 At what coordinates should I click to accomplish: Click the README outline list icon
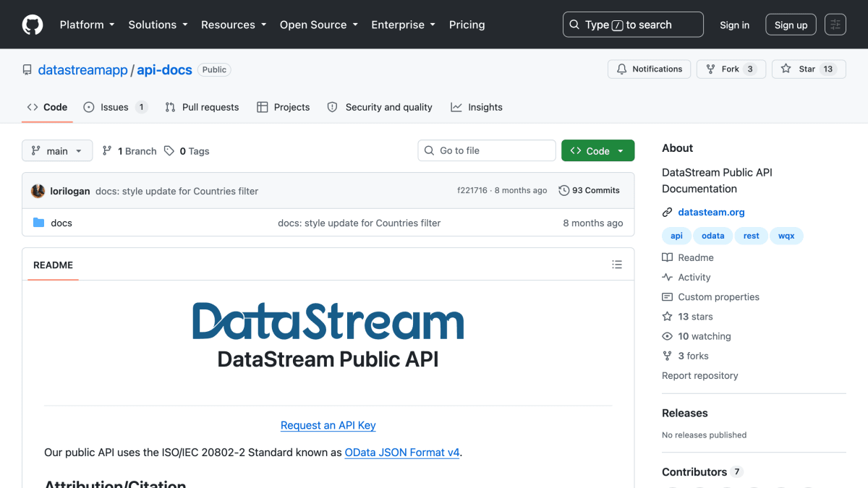617,265
